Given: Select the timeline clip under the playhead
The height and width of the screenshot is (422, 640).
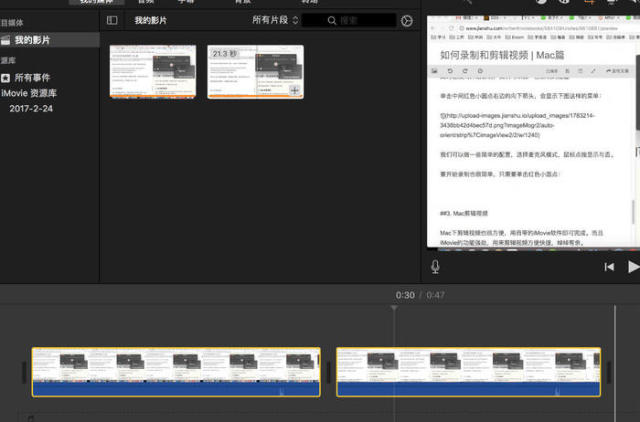Looking at the screenshot, I should click(x=468, y=372).
